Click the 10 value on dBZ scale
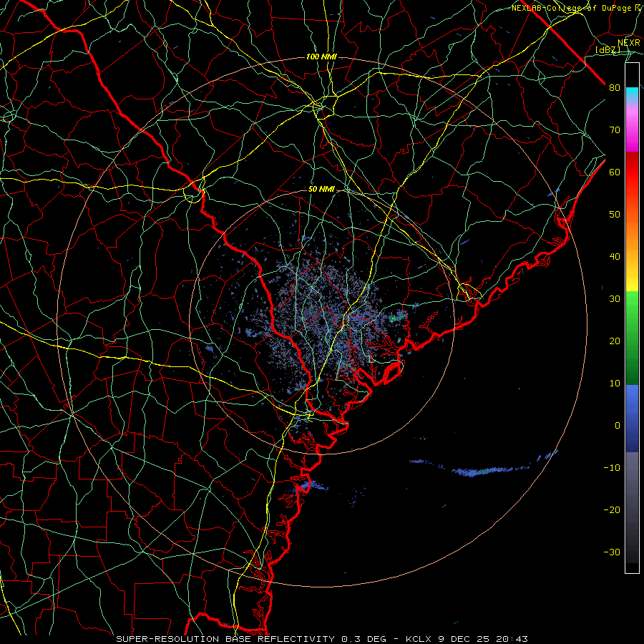This screenshot has width=644, height=644. coord(615,384)
